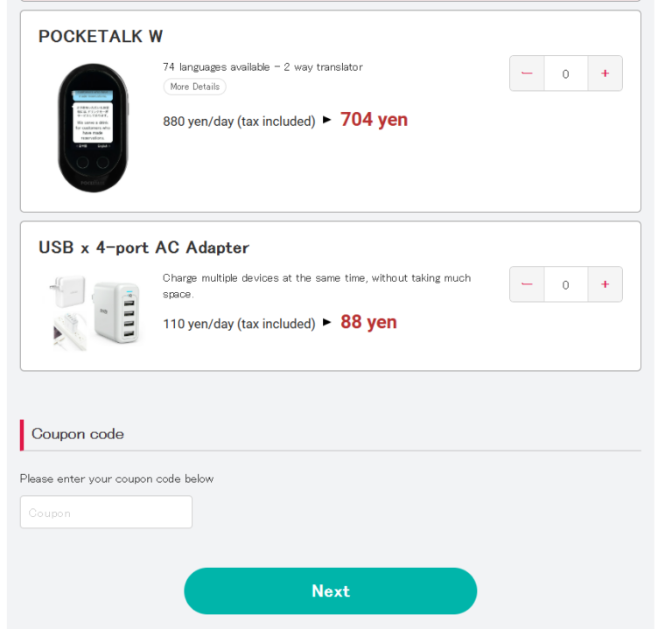Increase POCKETALK W quantity with plus button

click(605, 73)
